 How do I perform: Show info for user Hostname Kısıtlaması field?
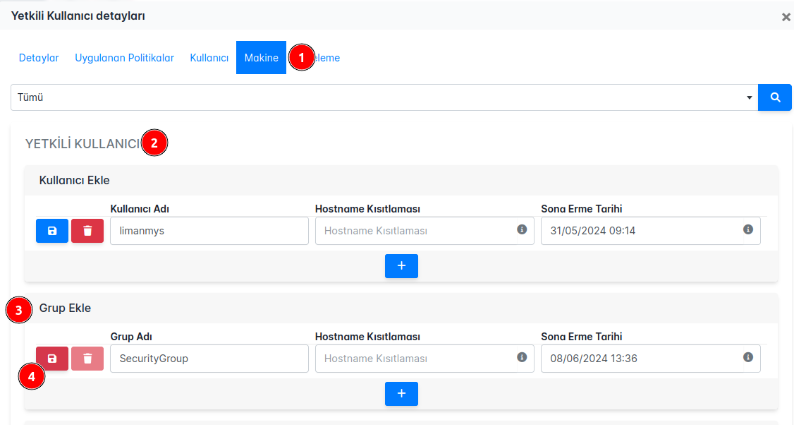tap(522, 229)
